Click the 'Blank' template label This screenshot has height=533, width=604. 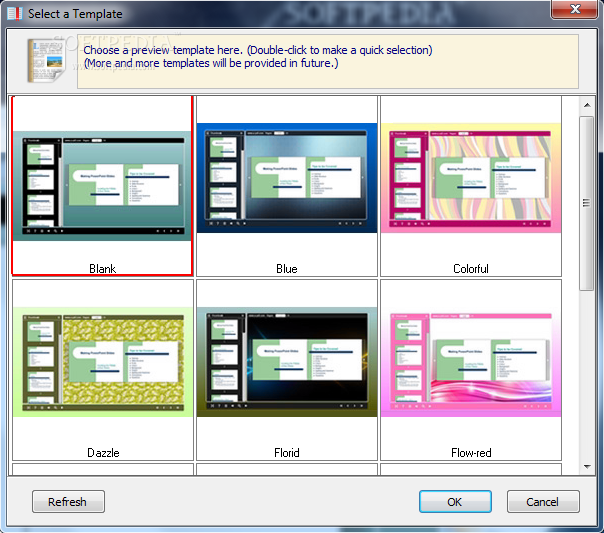102,268
